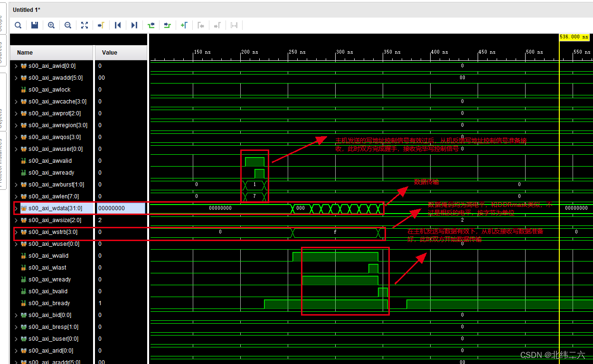Select the s00_axi_arid[0:0] signal name
The image size is (593, 364).
pyautogui.click(x=51, y=351)
